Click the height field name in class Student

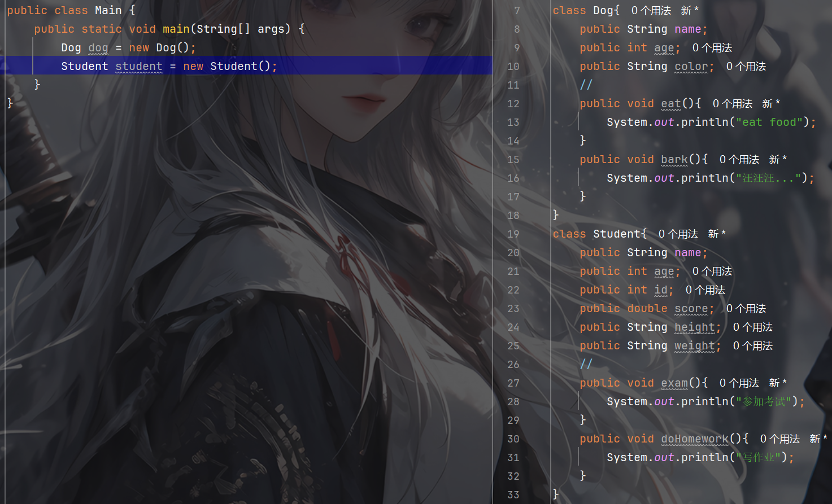click(x=695, y=327)
